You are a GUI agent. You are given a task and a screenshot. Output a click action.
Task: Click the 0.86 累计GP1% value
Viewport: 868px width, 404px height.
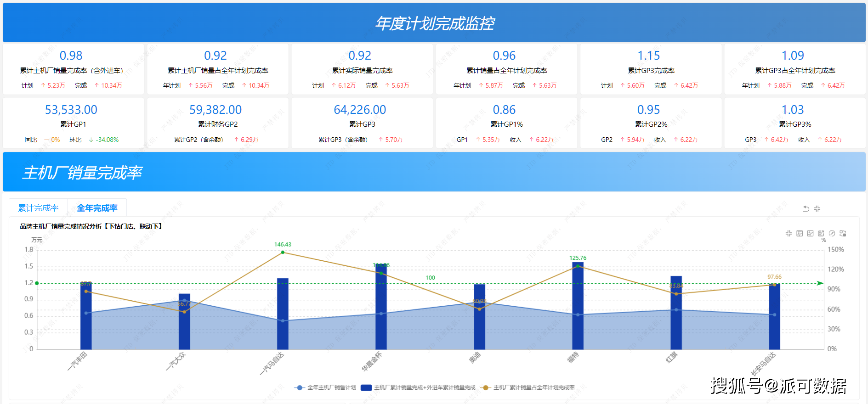504,110
